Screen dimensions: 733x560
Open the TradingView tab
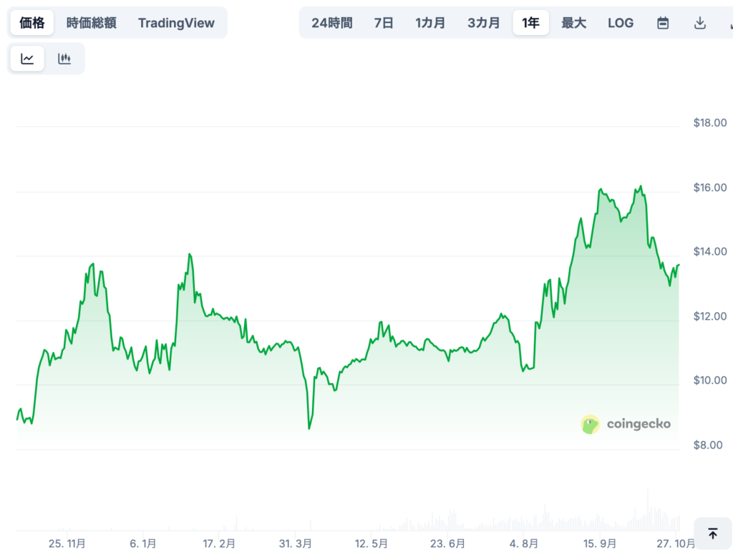coord(176,22)
